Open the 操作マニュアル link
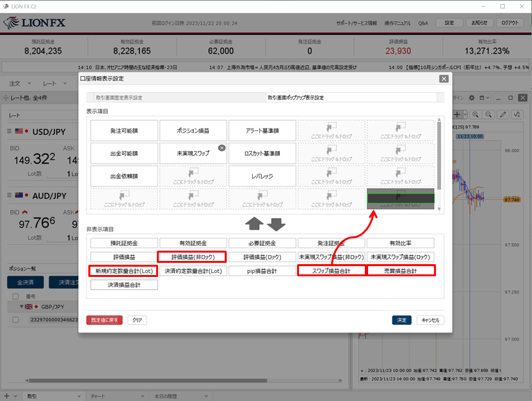 398,23
